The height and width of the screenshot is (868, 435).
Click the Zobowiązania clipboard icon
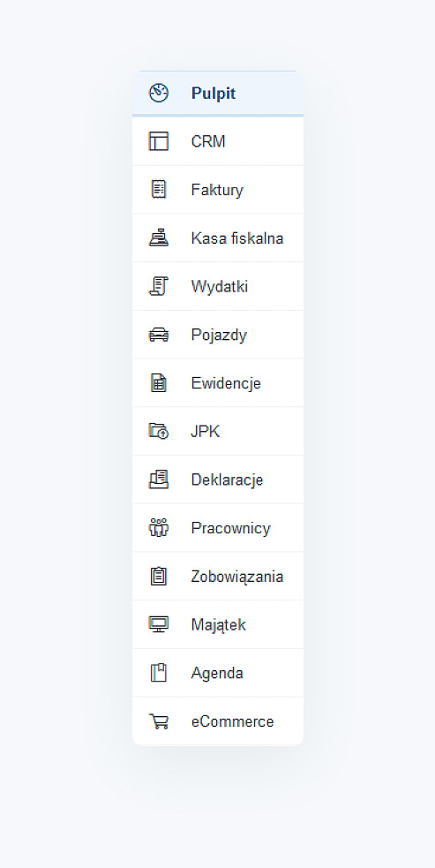(x=159, y=576)
